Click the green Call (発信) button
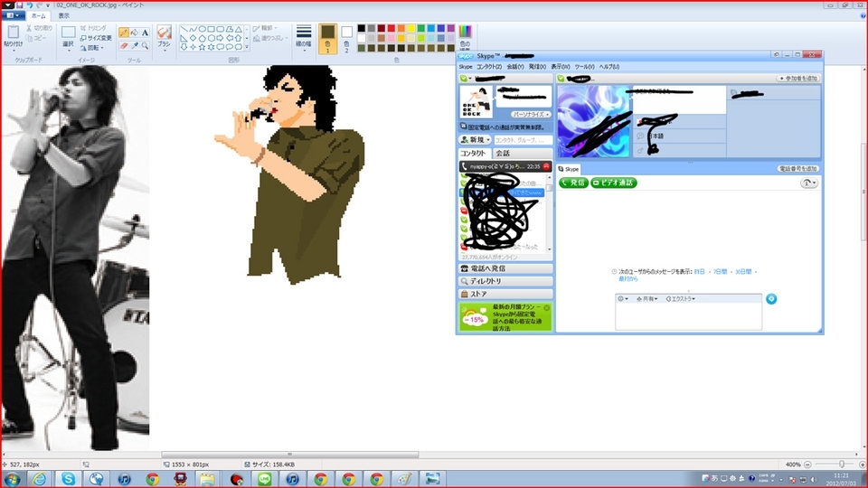Viewport: 868px width, 488px height. click(x=573, y=183)
